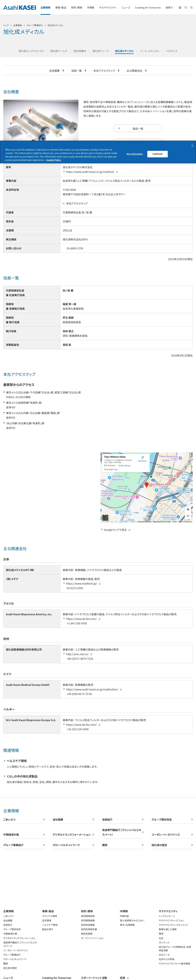Image resolution: width=196 pixels, height=980 pixels.
Task: Open the globe language icon in header
Action: (180, 8)
